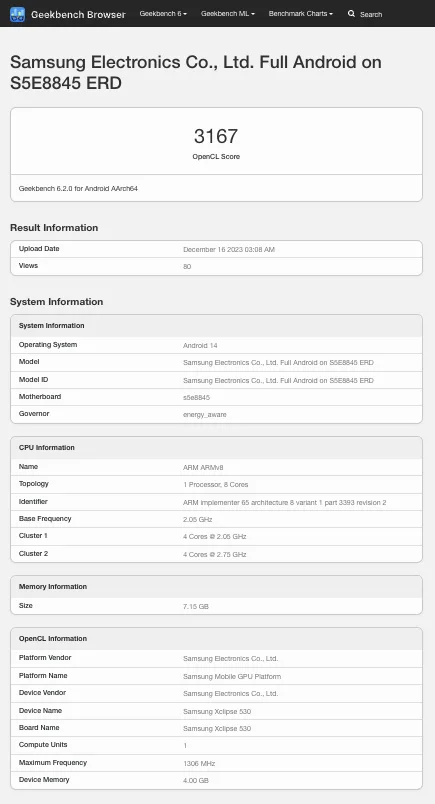Viewport: 435px width, 804px height.
Task: Click the CPU Identifier value row
Action: point(216,502)
